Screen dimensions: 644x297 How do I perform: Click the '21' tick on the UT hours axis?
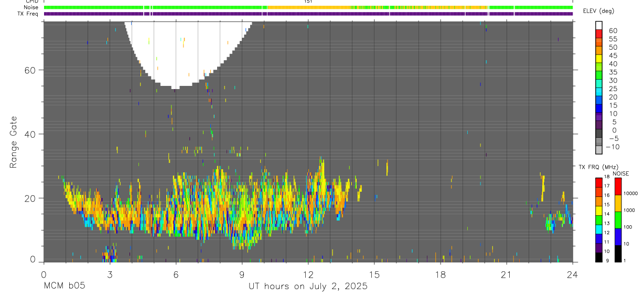pyautogui.click(x=506, y=274)
